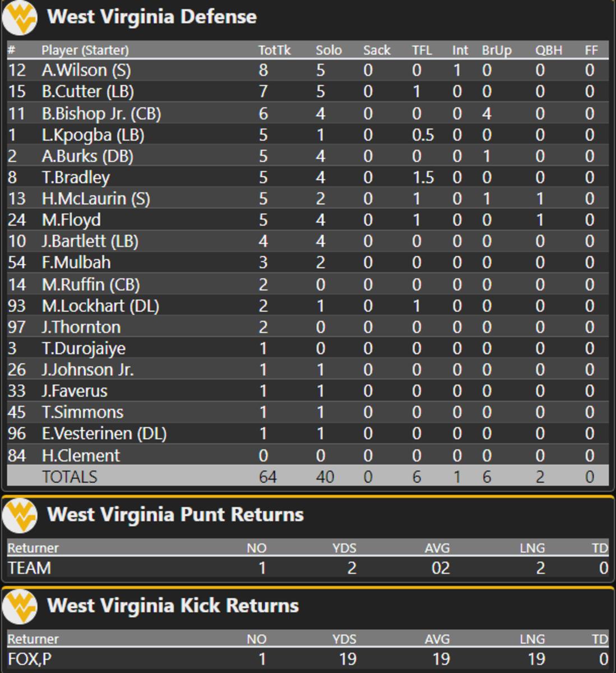
Task: Sort by the TotTk column header
Action: [x=274, y=50]
